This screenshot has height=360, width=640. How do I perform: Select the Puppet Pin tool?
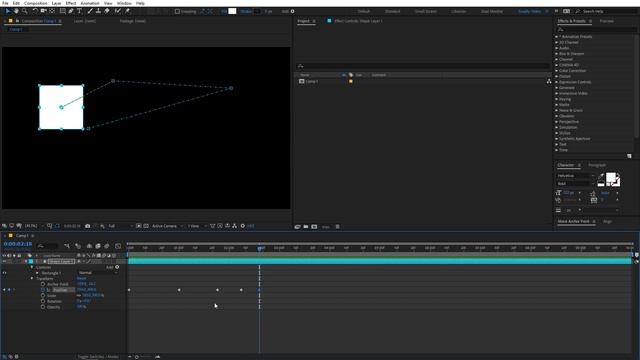tap(127, 11)
